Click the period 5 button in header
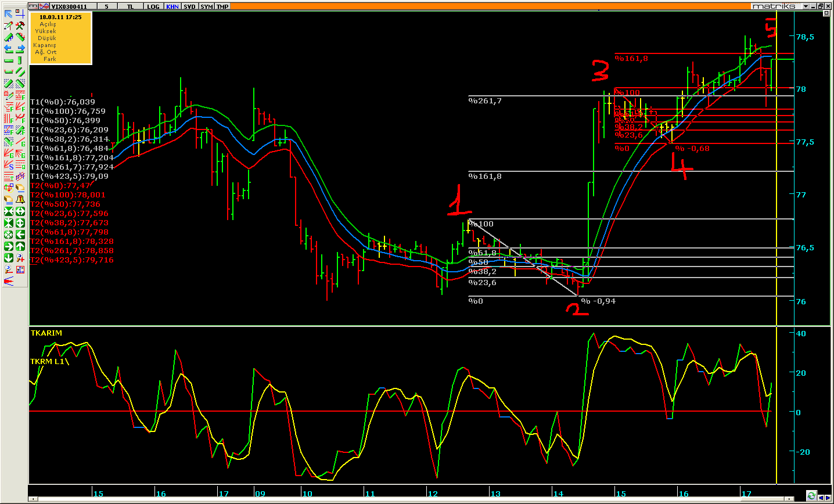 pyautogui.click(x=106, y=6)
